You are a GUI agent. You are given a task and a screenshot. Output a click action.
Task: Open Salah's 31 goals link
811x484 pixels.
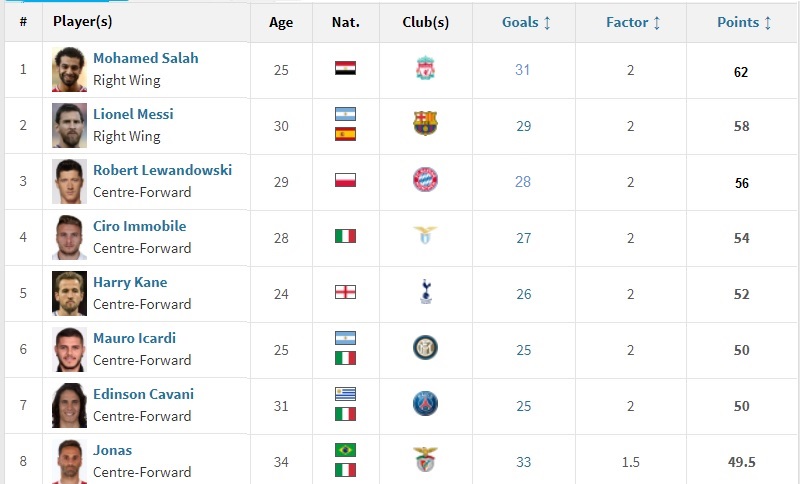pyautogui.click(x=522, y=70)
